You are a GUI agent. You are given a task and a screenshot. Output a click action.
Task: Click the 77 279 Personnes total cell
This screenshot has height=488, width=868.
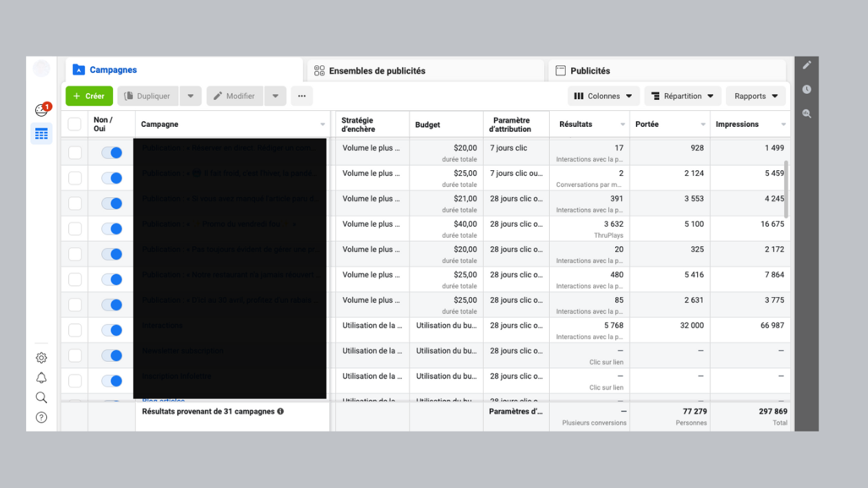pos(670,416)
